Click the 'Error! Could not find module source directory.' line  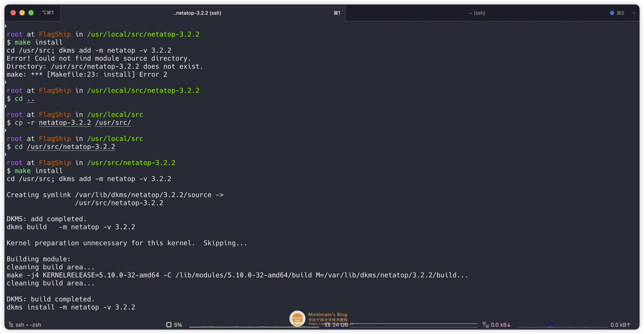coord(99,58)
